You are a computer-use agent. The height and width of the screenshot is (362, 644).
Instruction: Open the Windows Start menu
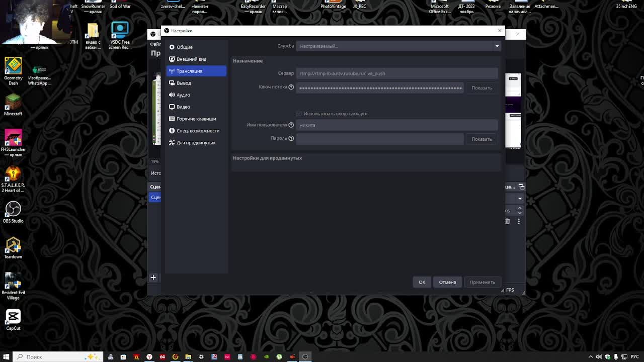[6, 357]
